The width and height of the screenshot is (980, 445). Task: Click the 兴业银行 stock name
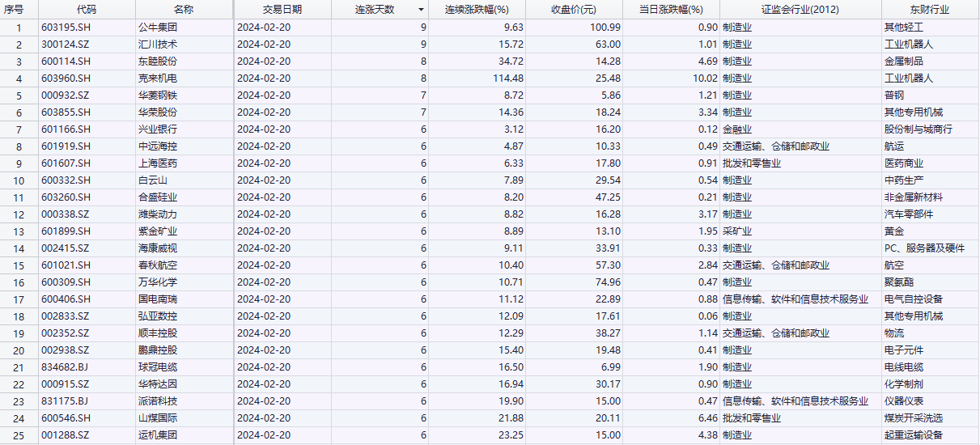pyautogui.click(x=158, y=129)
